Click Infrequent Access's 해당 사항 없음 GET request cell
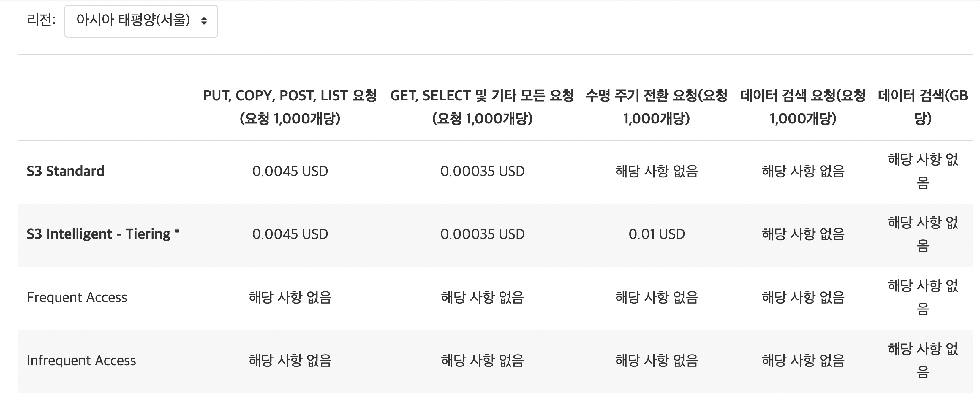The width and height of the screenshot is (980, 400). pos(482,361)
